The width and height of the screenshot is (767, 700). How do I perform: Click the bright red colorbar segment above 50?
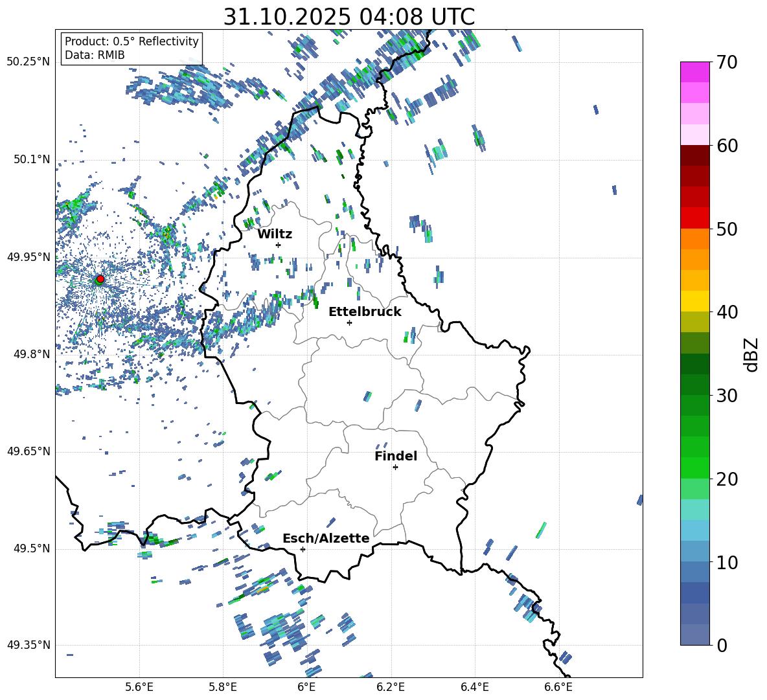click(x=694, y=218)
